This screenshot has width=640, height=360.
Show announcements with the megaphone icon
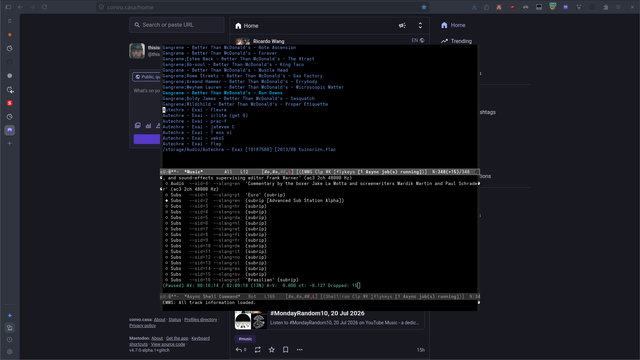point(402,26)
